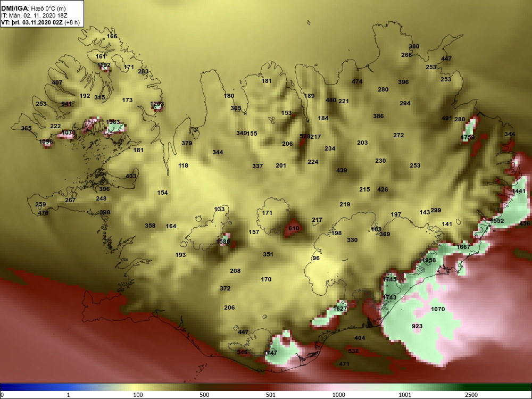Viewport: 532px width, 399px height.
Task: Click the map value '1363'
Action: 113,122
